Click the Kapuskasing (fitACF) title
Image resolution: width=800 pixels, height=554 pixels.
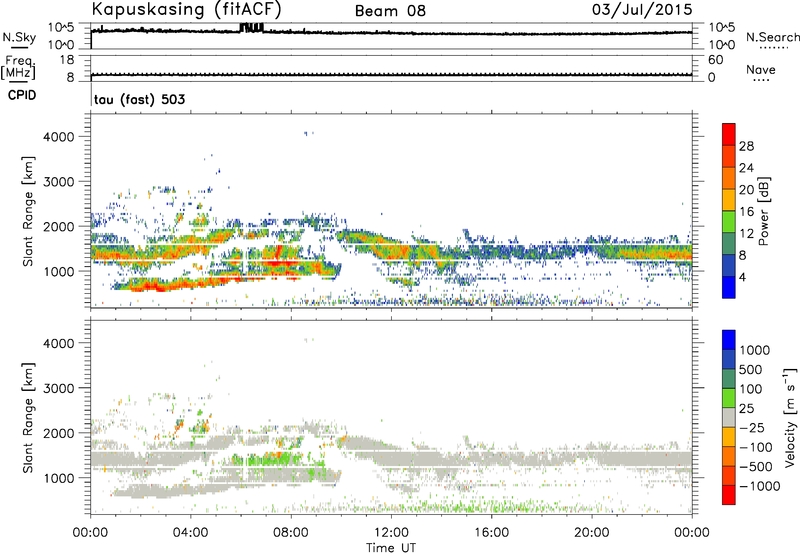[x=186, y=9]
